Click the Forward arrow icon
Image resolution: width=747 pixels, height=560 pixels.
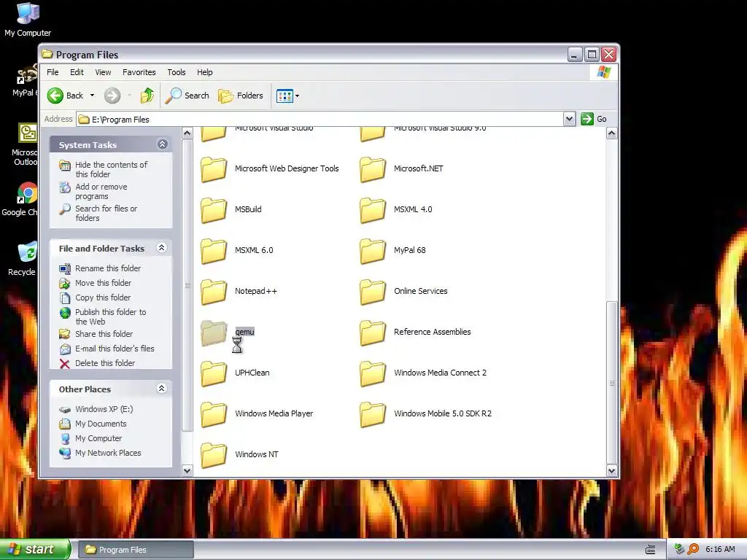pos(112,96)
